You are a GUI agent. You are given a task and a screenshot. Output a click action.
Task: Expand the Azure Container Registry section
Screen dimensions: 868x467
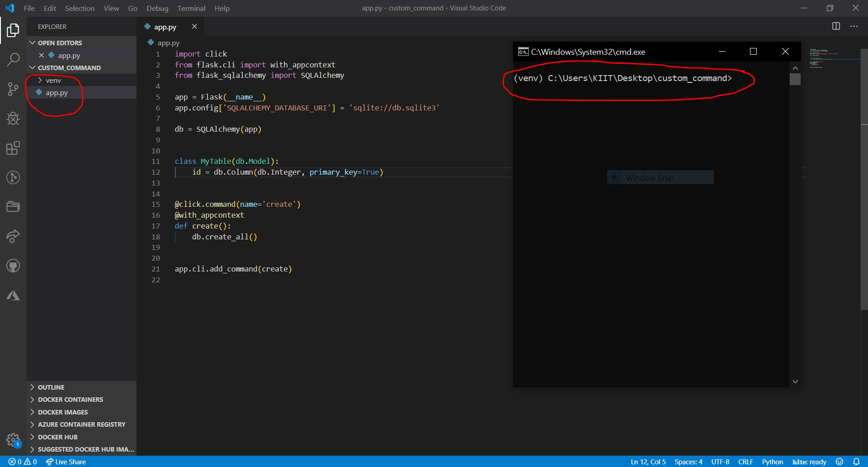81,424
